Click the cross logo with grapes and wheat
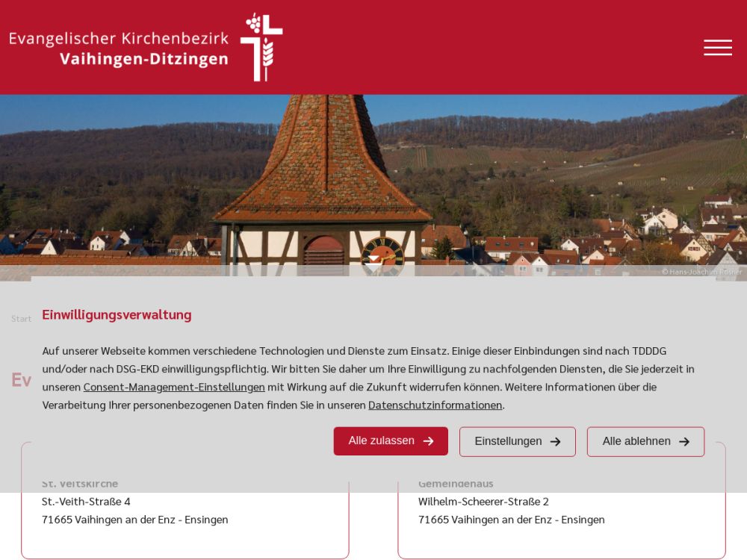This screenshot has height=560, width=747. tap(261, 47)
